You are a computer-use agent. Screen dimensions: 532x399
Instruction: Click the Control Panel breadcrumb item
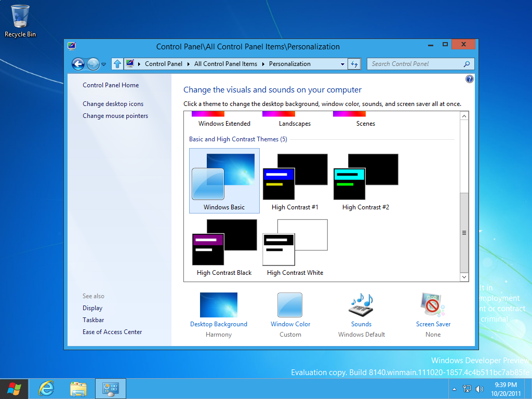point(164,64)
